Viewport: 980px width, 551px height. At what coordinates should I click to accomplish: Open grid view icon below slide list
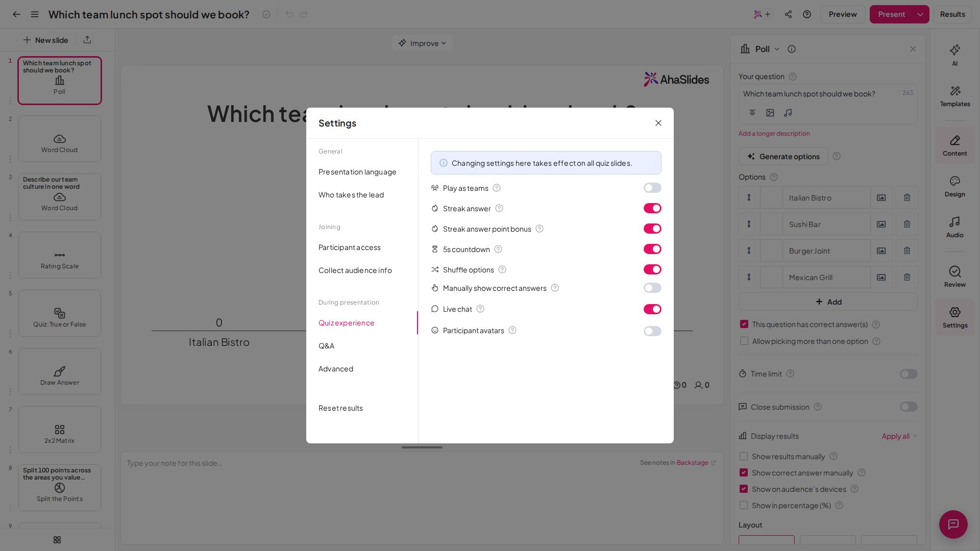pyautogui.click(x=57, y=540)
